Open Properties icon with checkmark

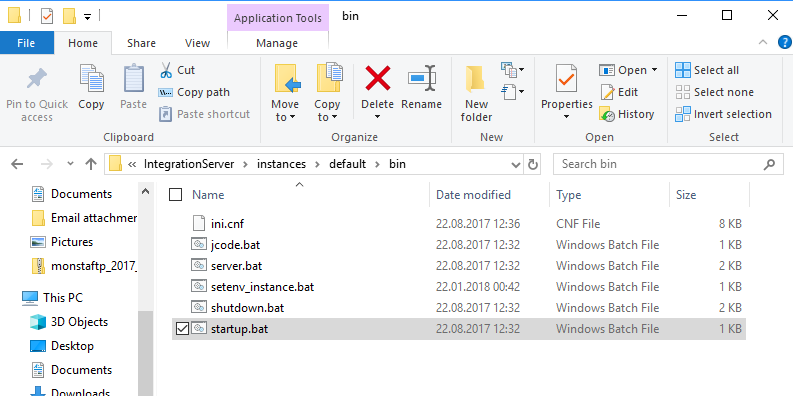click(x=566, y=78)
